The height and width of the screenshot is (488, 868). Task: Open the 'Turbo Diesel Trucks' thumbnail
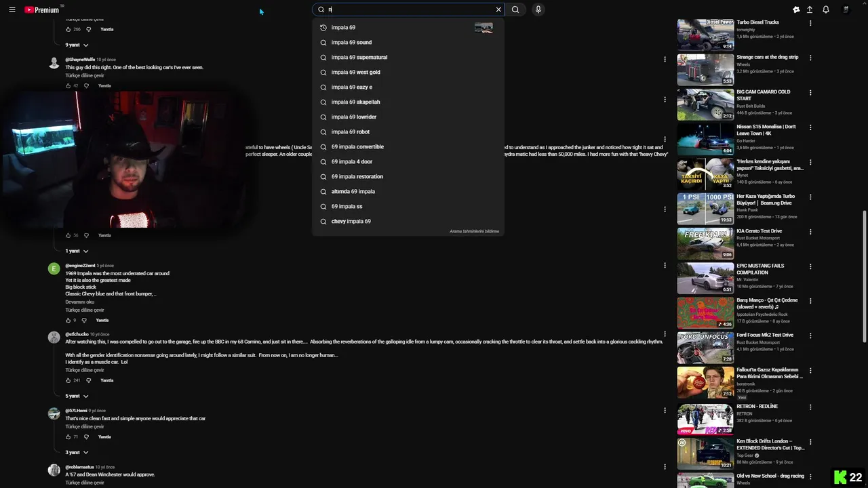(x=705, y=35)
